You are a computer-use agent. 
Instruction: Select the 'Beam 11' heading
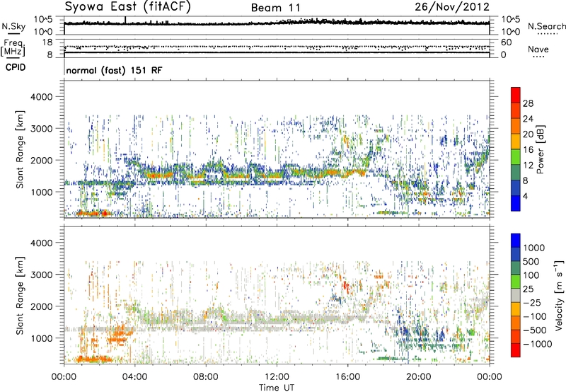tap(275, 8)
